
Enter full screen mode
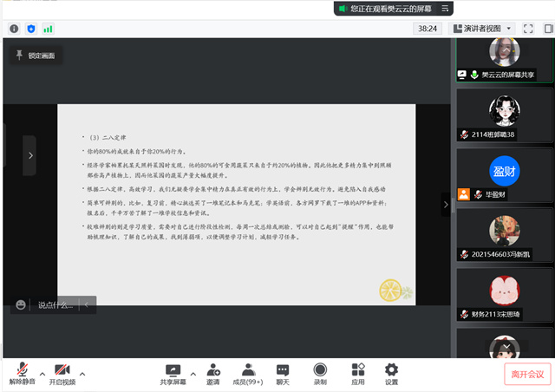(528, 29)
